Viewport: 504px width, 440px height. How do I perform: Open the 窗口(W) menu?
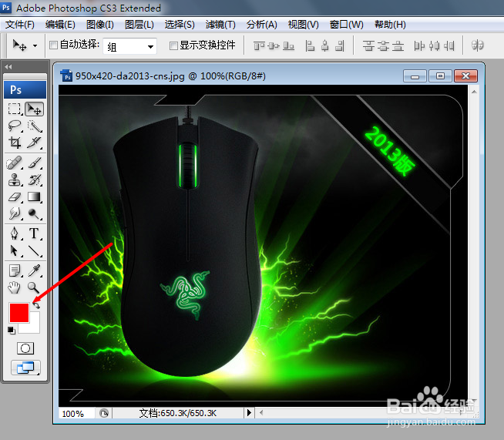coord(346,25)
